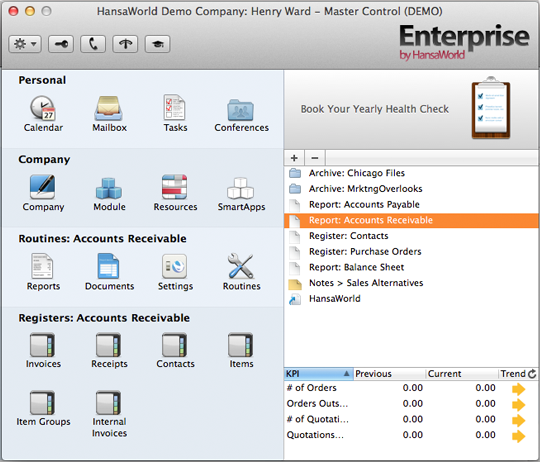Open the Tasks checklist icon
This screenshot has height=462, width=540.
[x=175, y=107]
